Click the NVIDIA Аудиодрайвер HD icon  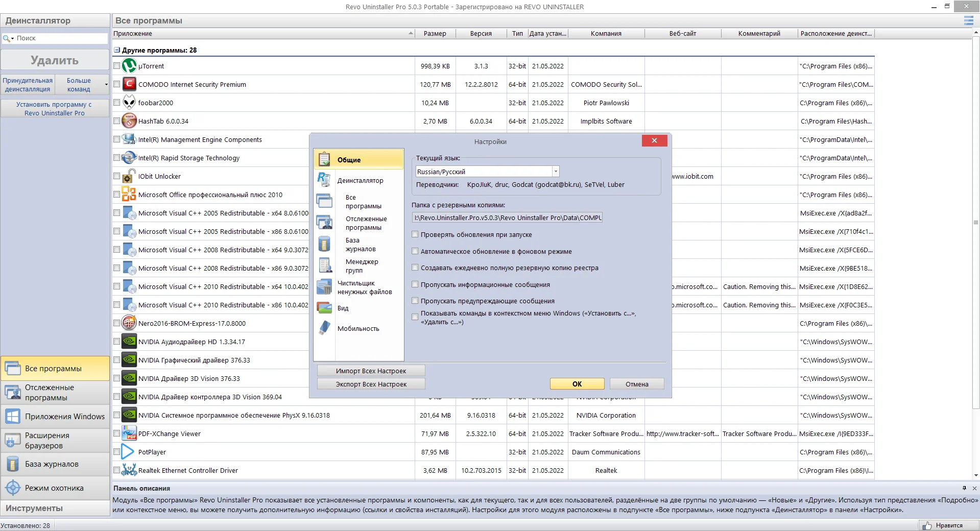pyautogui.click(x=129, y=342)
